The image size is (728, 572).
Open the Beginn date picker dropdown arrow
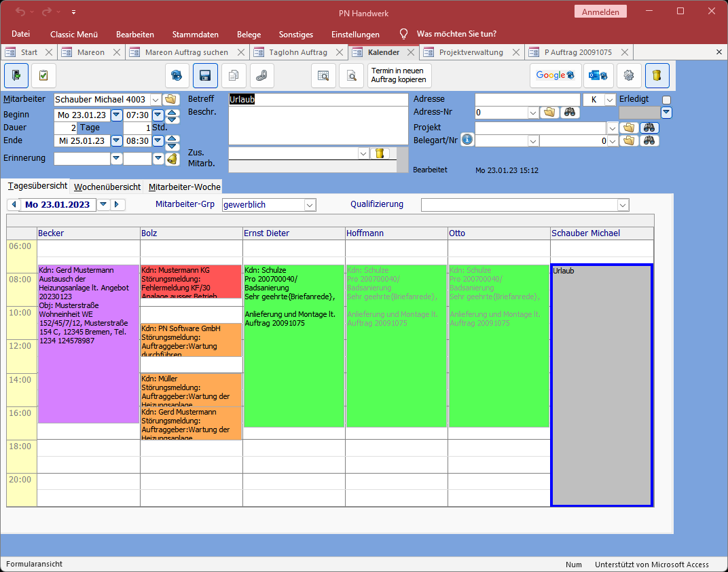[116, 115]
